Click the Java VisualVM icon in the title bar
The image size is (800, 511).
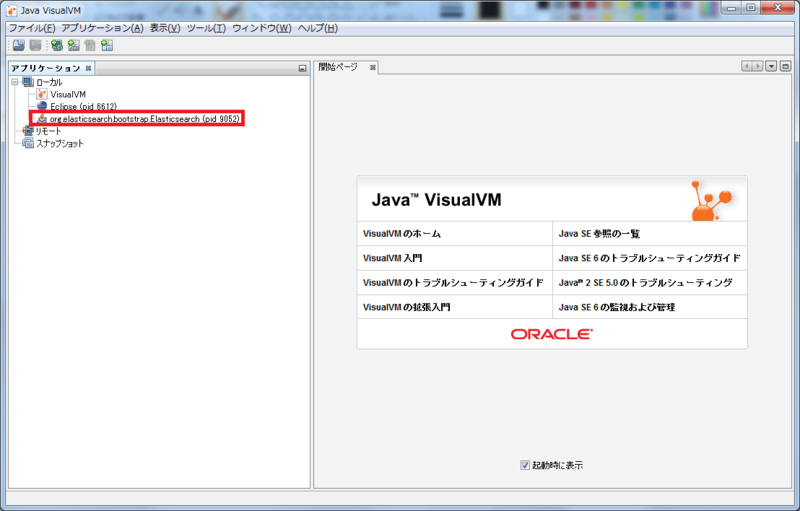(11, 10)
